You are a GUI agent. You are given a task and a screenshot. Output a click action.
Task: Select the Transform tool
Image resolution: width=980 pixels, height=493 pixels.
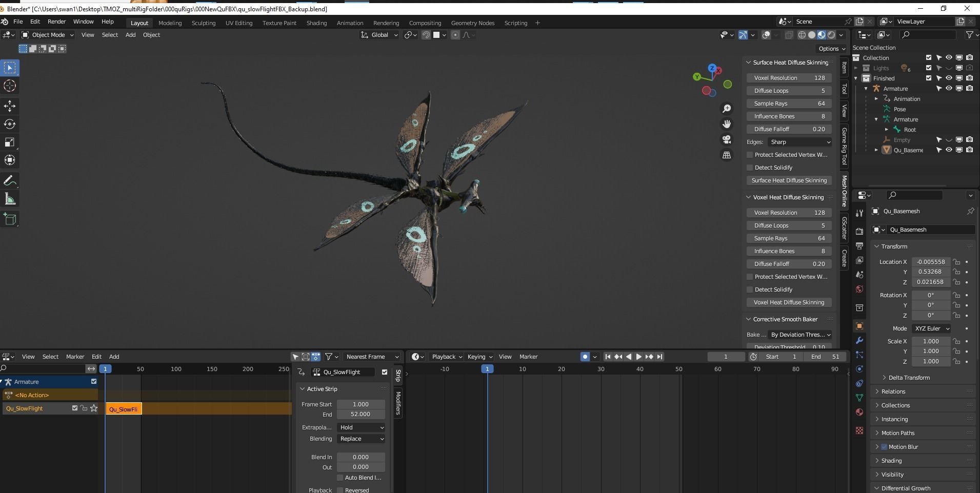click(x=10, y=160)
